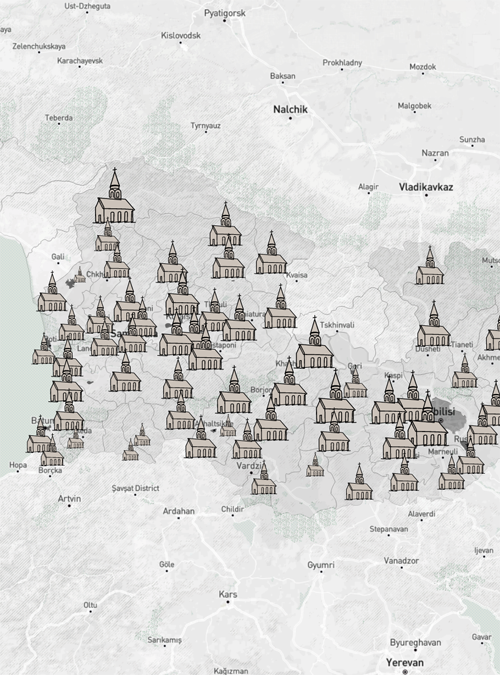Click the church icon just below the Vardzia label
Viewport: 500px width, 675px height.
click(264, 478)
